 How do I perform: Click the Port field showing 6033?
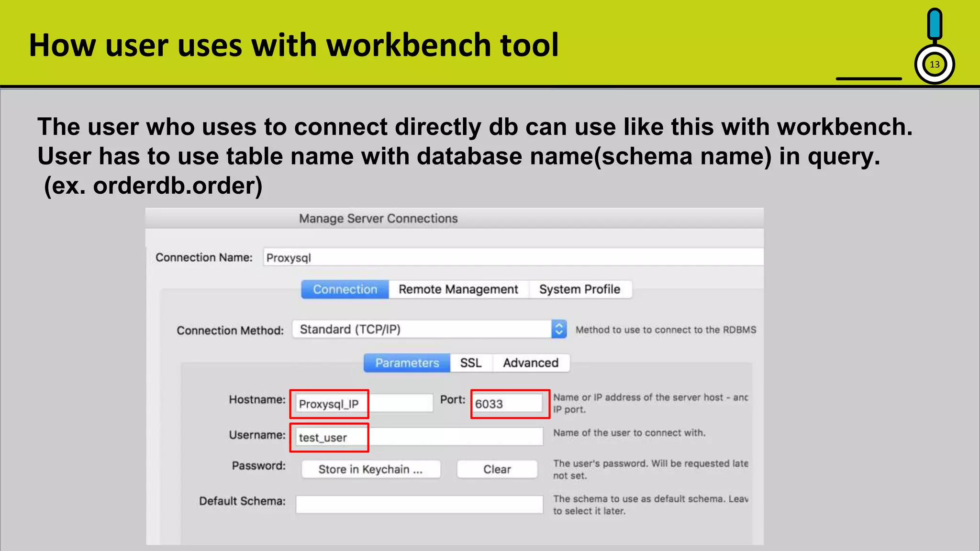tap(508, 403)
